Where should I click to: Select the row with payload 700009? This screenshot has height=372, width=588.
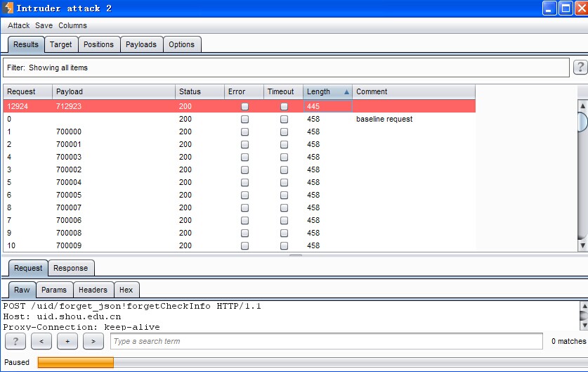[240, 245]
